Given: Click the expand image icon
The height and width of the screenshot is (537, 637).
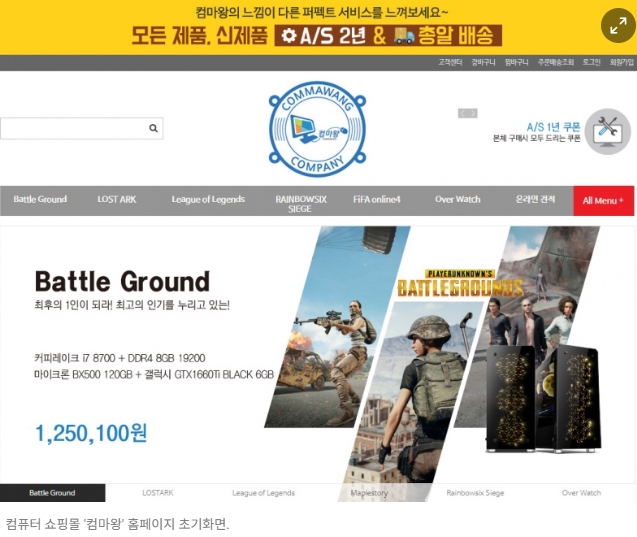Looking at the screenshot, I should (618, 26).
